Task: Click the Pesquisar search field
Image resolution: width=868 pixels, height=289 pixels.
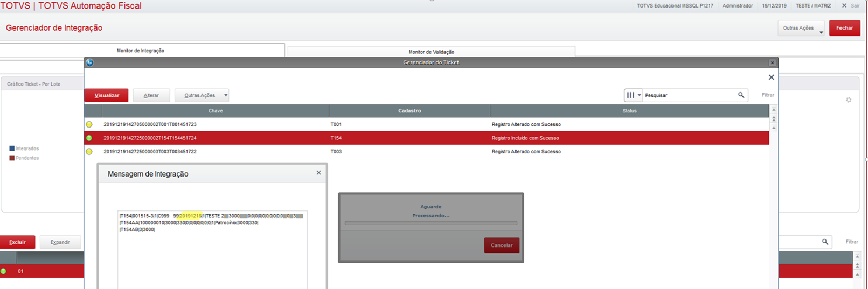Action: click(x=690, y=95)
